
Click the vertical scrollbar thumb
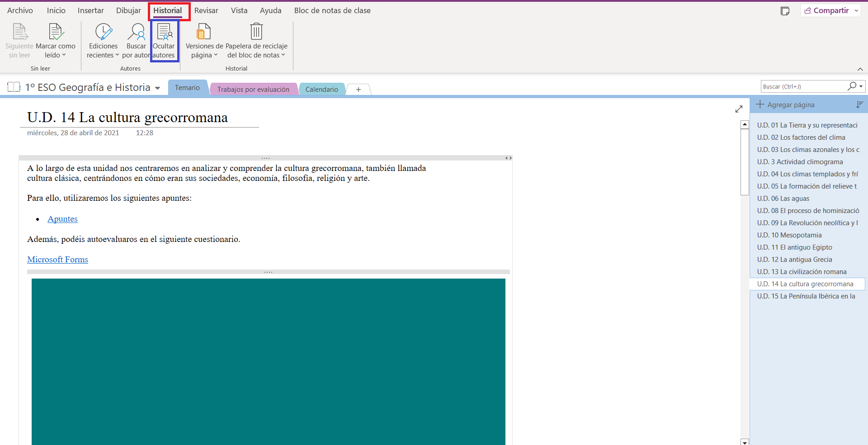point(745,162)
